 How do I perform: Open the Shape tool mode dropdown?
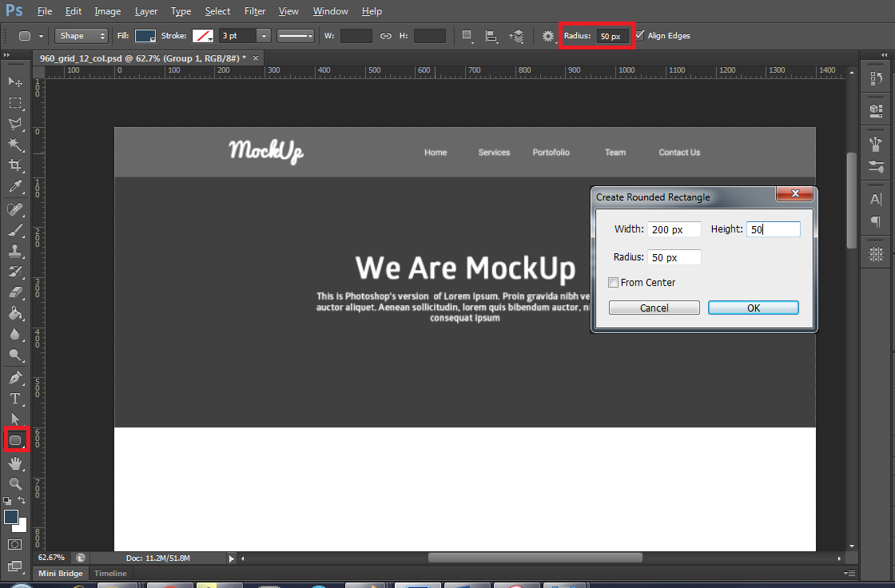pyautogui.click(x=82, y=36)
